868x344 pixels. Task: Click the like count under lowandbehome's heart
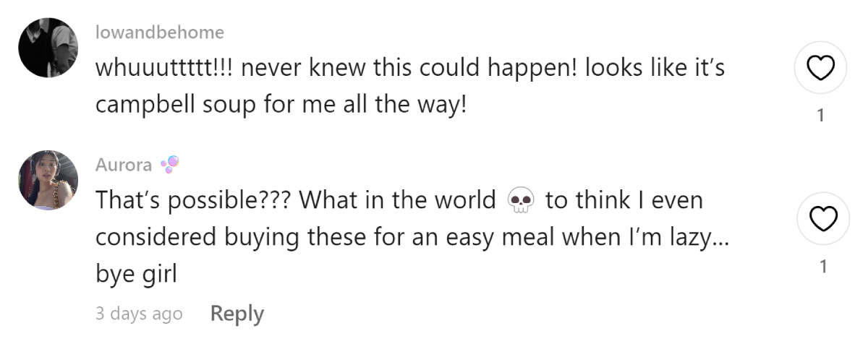pyautogui.click(x=820, y=116)
